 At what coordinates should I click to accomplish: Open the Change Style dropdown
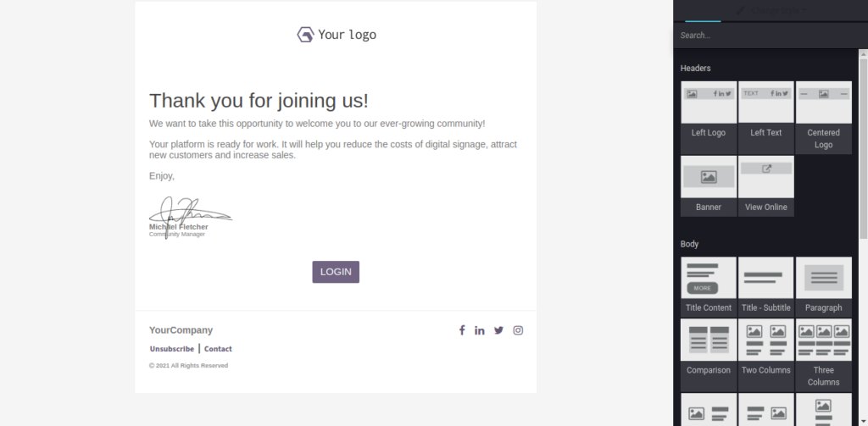pyautogui.click(x=771, y=10)
